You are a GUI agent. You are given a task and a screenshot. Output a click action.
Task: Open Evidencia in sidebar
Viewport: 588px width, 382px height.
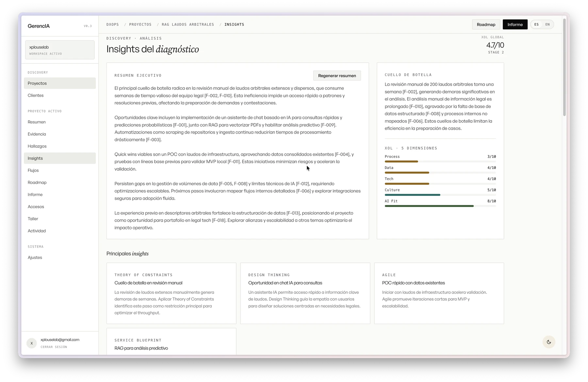click(x=60, y=134)
